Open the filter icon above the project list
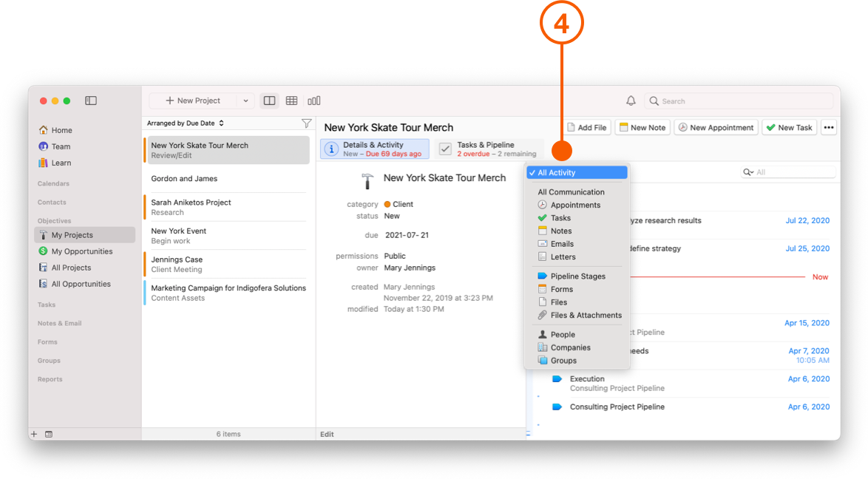This screenshot has width=868, height=479. 306,123
